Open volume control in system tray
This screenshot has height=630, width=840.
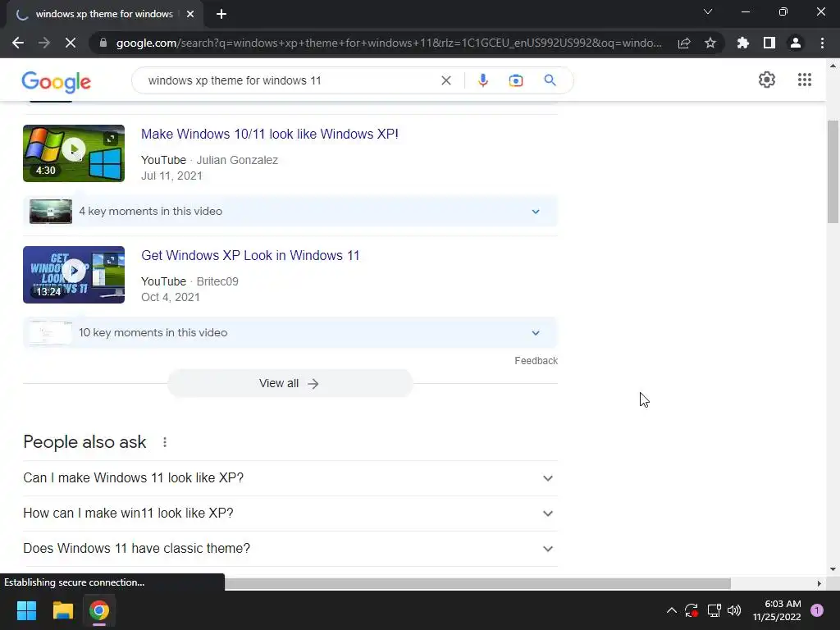(734, 610)
